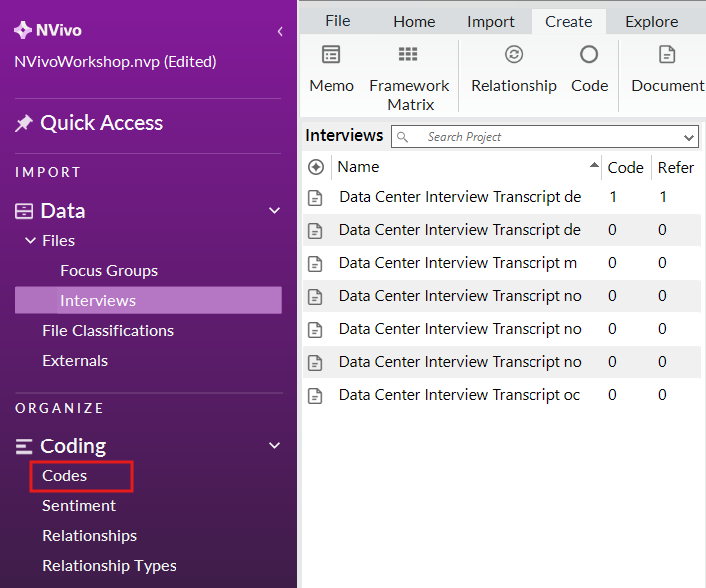Image resolution: width=706 pixels, height=588 pixels.
Task: Select the Transcript oc row
Action: pos(502,394)
